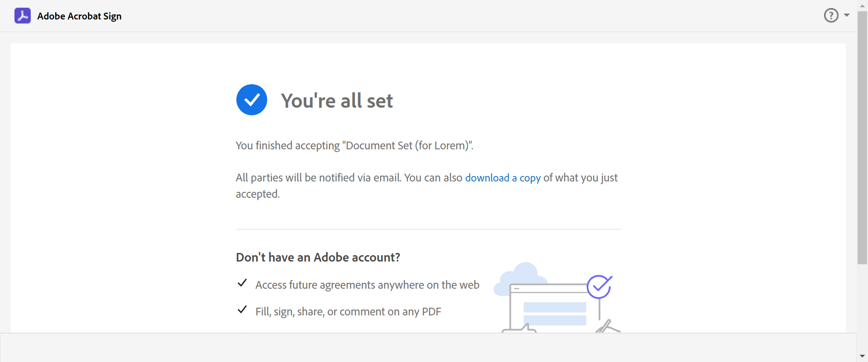The height and width of the screenshot is (362, 868).
Task: Click the "Don't have an Adobe account?" heading
Action: [318, 257]
